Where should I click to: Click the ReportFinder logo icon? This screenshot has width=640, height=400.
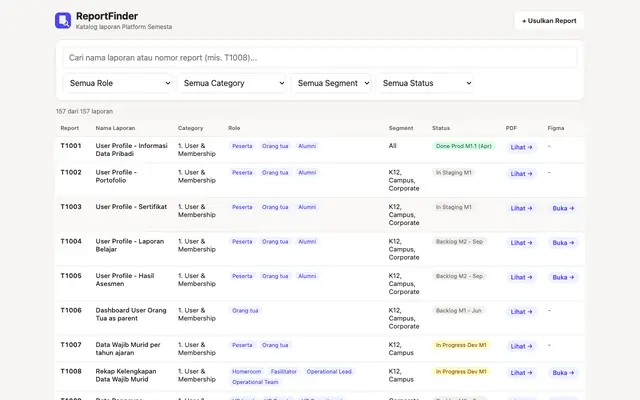coord(63,20)
